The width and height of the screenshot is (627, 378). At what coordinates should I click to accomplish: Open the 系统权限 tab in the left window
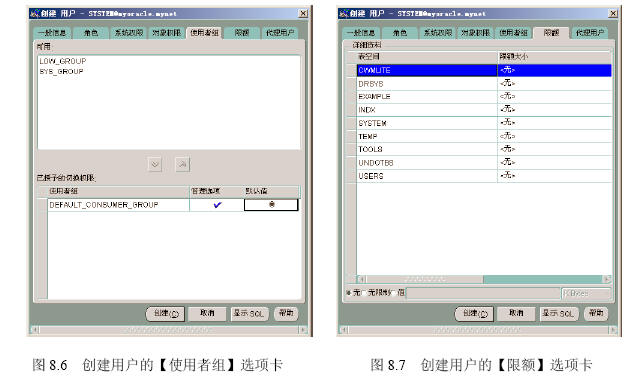(129, 33)
